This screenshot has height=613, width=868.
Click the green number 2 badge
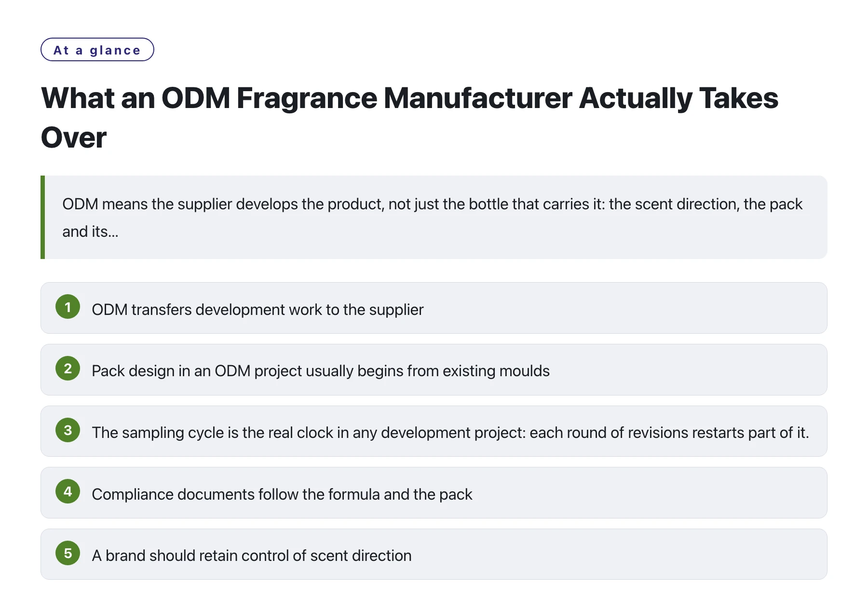click(x=68, y=368)
